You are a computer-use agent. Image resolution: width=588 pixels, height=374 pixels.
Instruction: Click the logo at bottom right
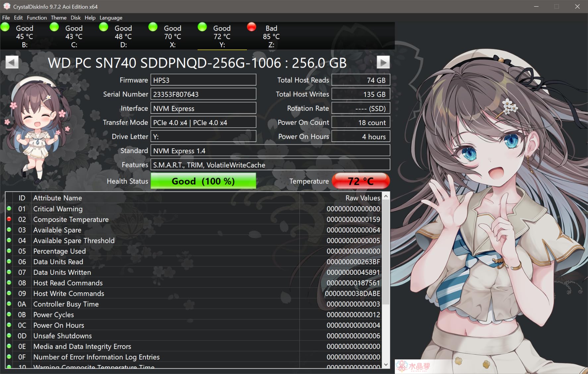click(x=414, y=366)
